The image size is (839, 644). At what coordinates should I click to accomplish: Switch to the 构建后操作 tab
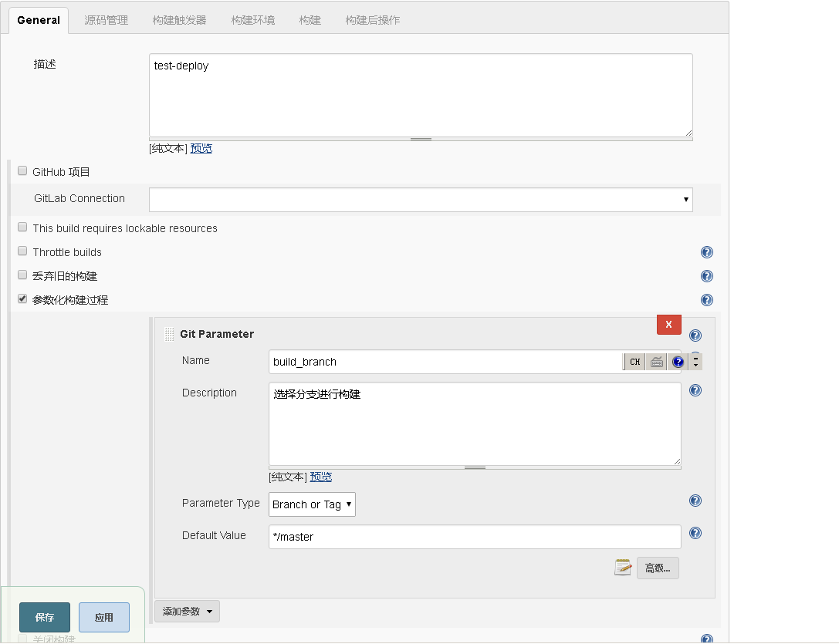click(x=372, y=20)
